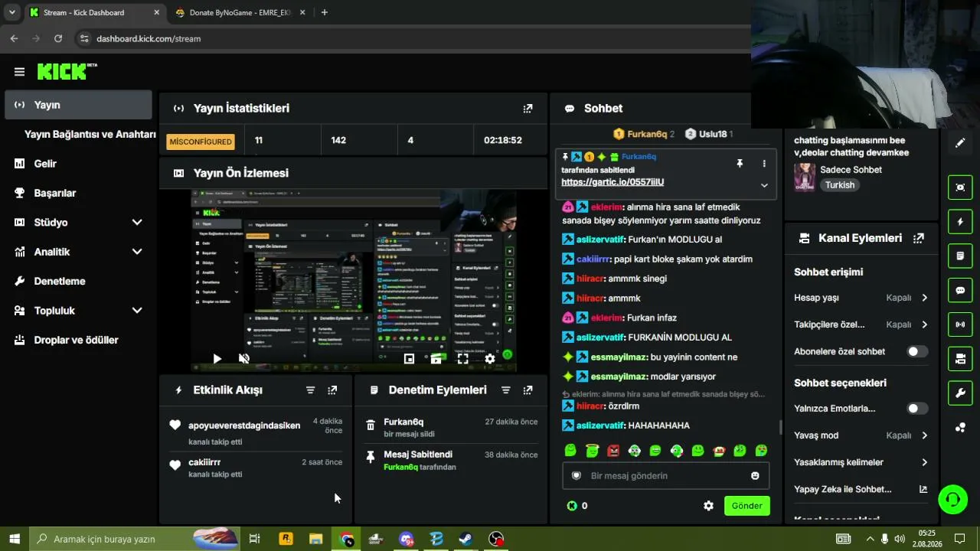Open the green headset support bubble
Viewport: 980px width, 551px height.
pyautogui.click(x=953, y=500)
